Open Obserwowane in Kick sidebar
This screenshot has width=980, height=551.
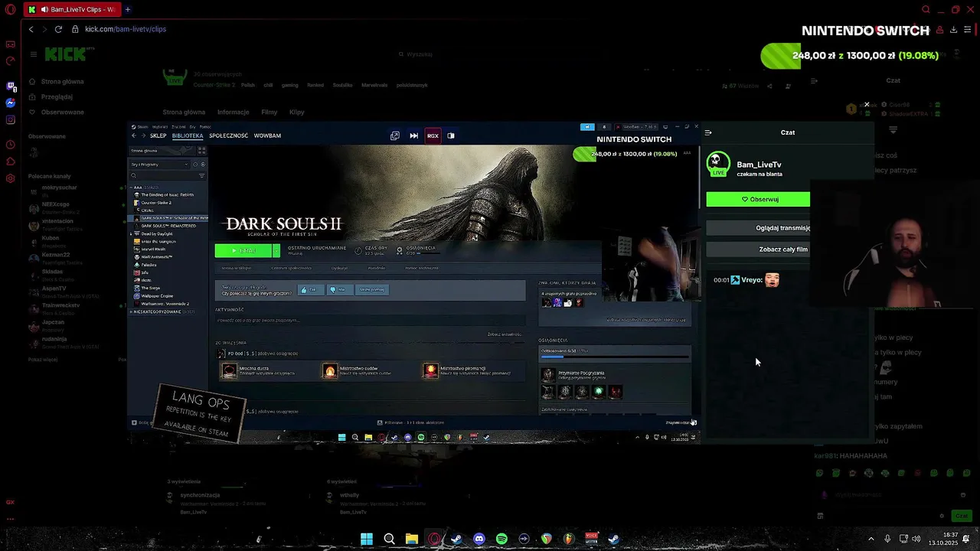pos(57,112)
